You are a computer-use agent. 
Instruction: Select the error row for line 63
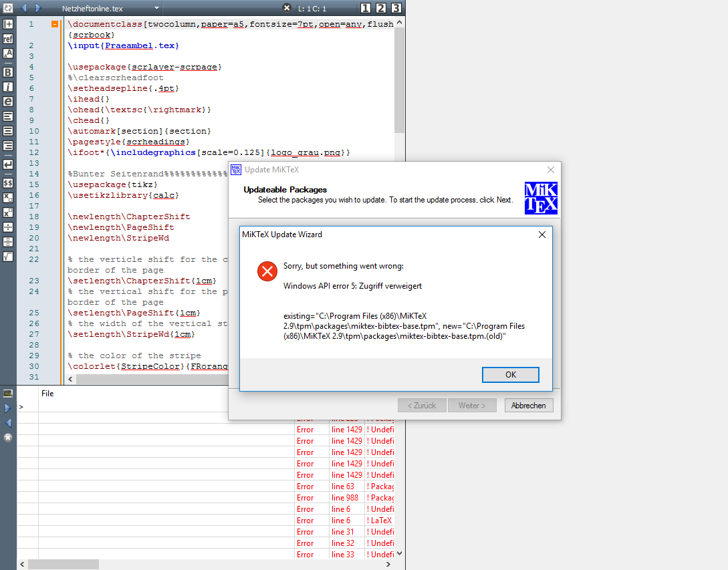206,486
